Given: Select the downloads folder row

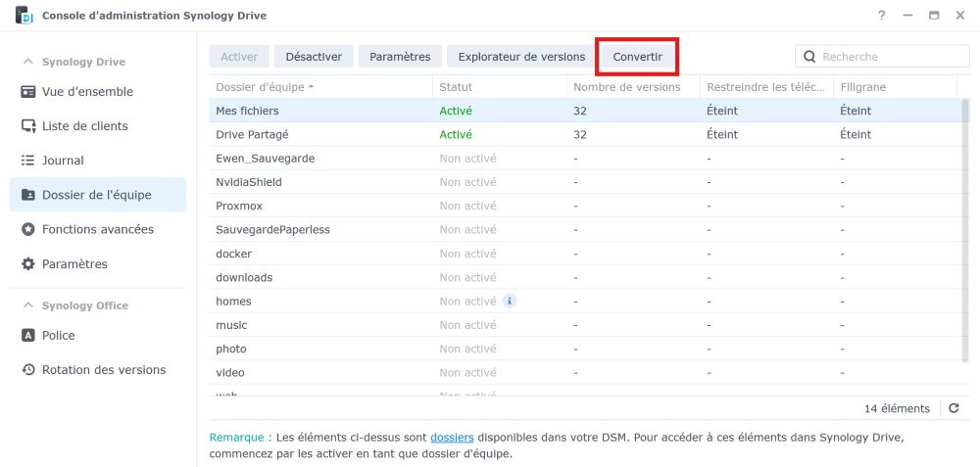Looking at the screenshot, I should pyautogui.click(x=584, y=277).
